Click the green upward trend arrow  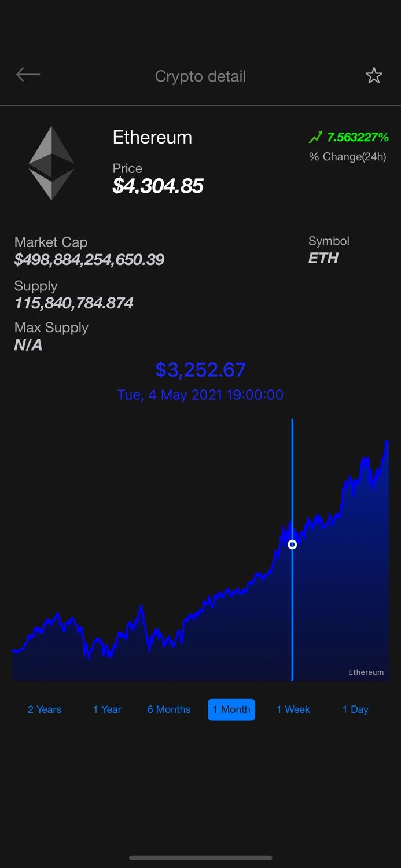click(315, 137)
